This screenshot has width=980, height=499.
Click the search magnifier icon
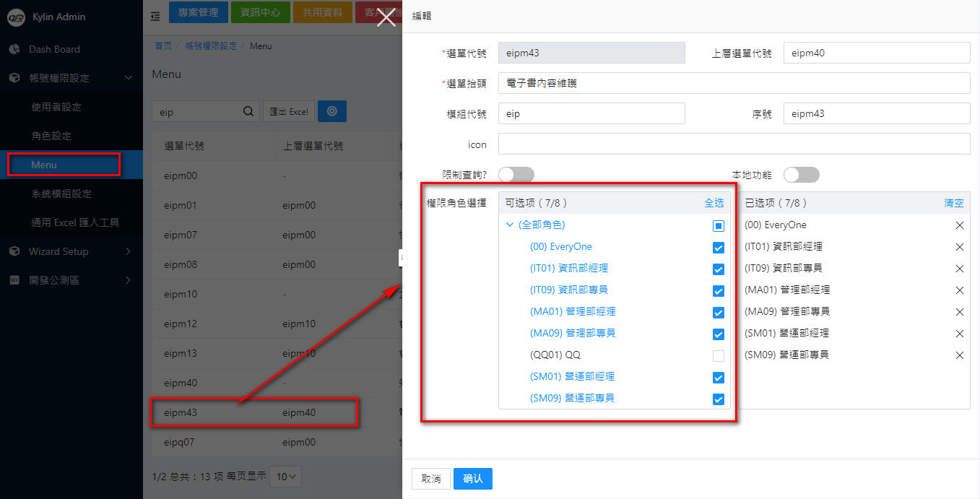tap(248, 112)
